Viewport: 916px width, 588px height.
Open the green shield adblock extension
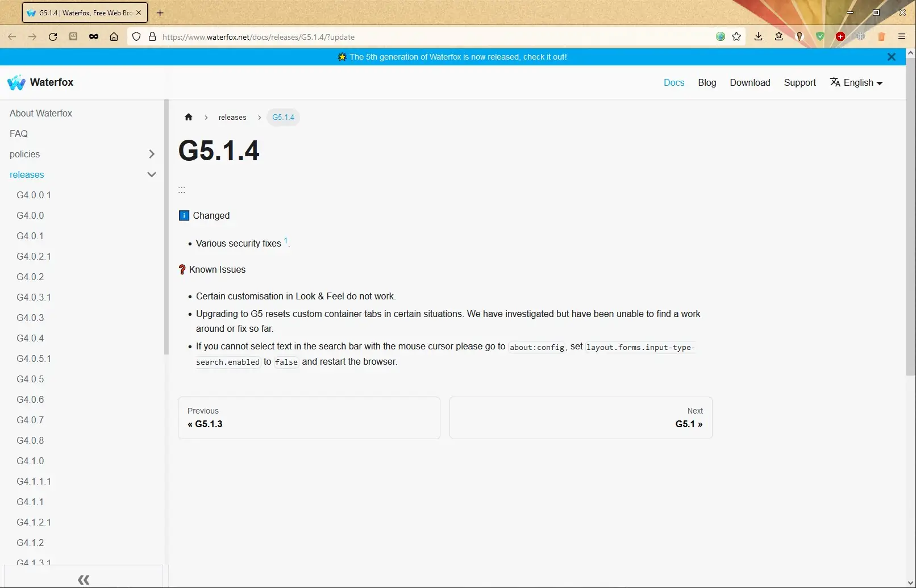pyautogui.click(x=820, y=37)
